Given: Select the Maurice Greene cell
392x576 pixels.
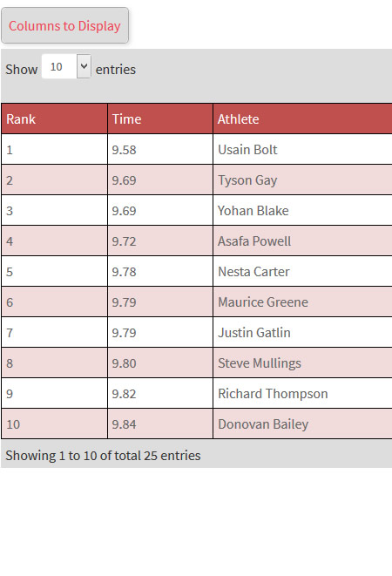Looking at the screenshot, I should (303, 302).
